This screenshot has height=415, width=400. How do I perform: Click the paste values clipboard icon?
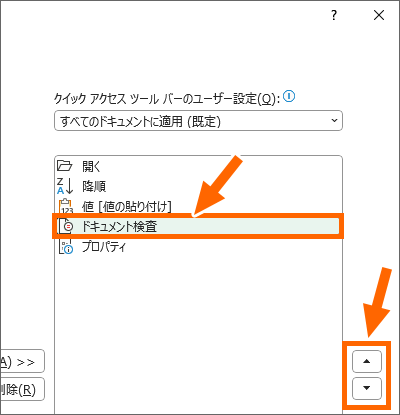[x=66, y=206]
